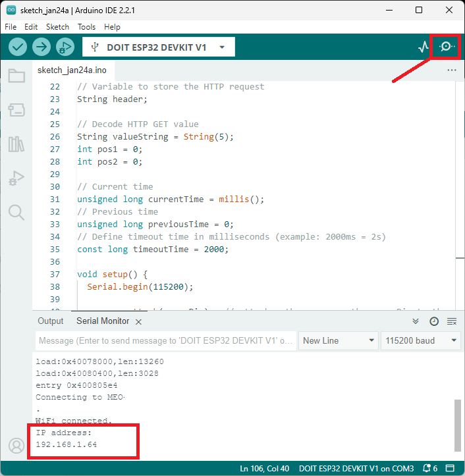Start debugging with the debug toolbar icon
465x476 pixels.
[x=65, y=47]
